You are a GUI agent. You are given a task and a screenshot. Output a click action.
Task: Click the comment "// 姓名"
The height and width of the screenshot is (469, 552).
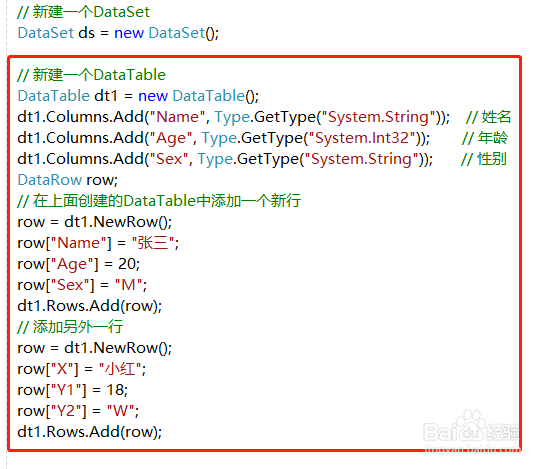[x=488, y=117]
